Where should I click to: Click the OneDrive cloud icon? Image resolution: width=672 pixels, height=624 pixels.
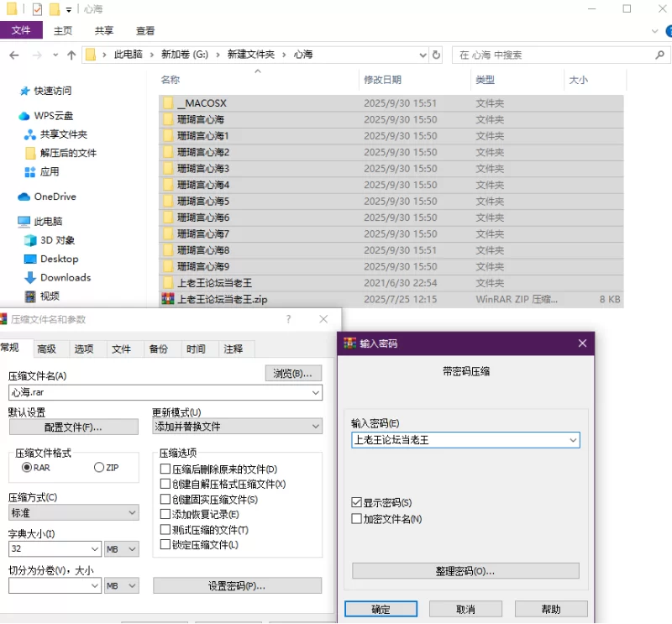24,197
